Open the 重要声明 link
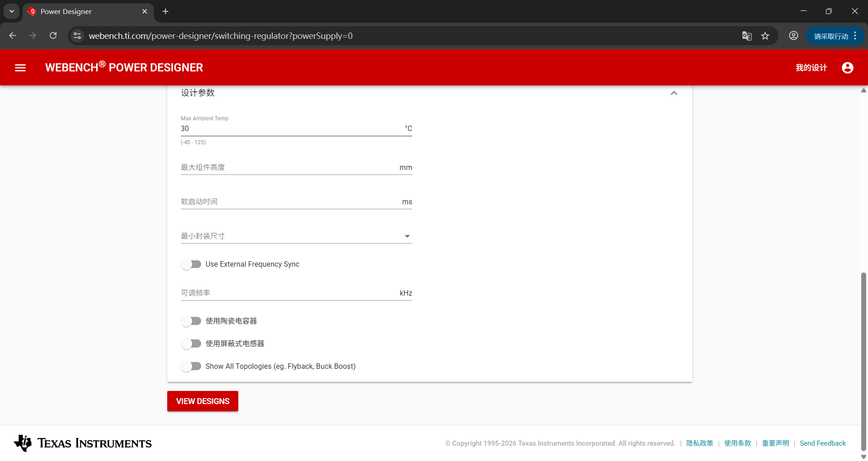Screen dimensions: 868x461 click(x=775, y=443)
